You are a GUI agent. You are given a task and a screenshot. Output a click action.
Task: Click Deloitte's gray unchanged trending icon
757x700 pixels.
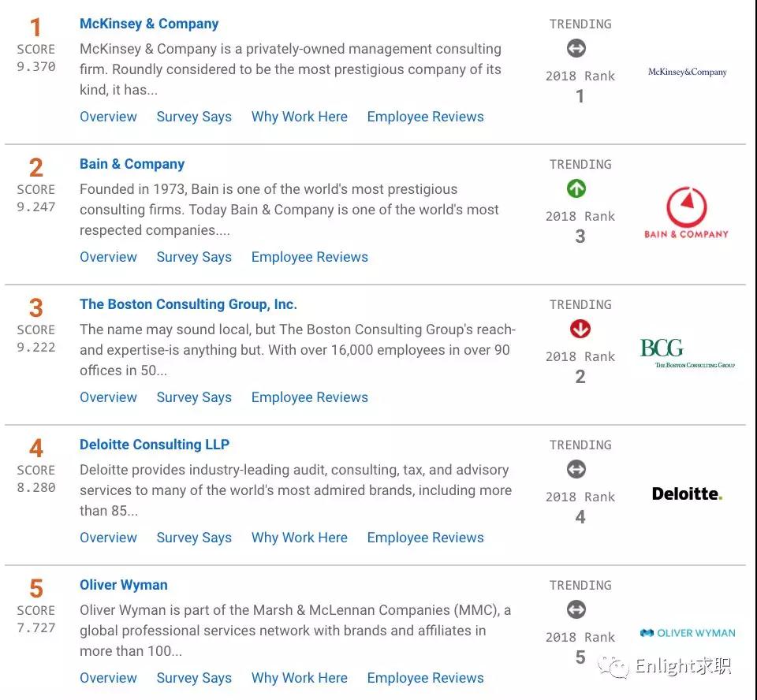click(576, 470)
